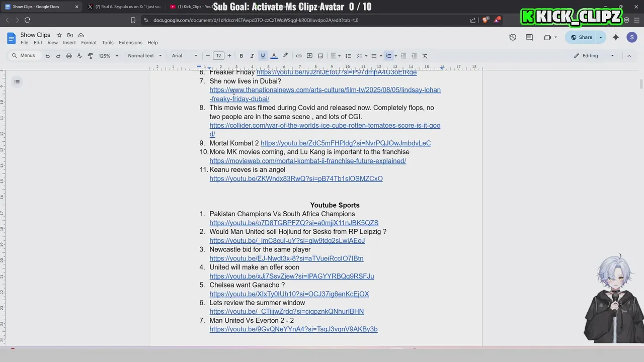The image size is (644, 362).
Task: Activate the paint format tool
Action: tap(90, 56)
